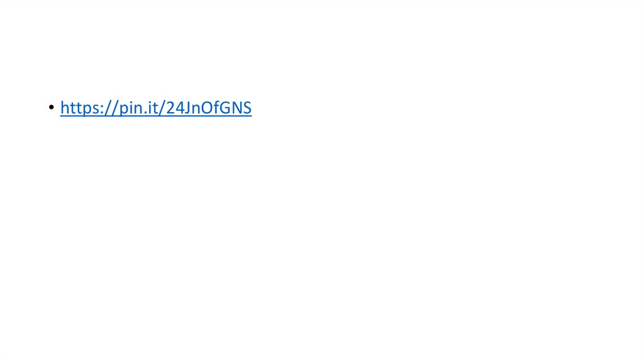Click the bullet point before the link

point(52,108)
